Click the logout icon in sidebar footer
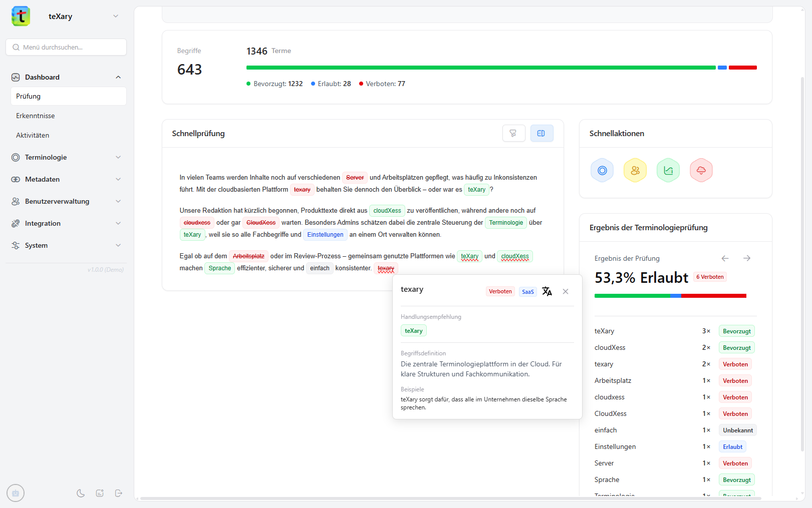The image size is (812, 508). (x=119, y=493)
